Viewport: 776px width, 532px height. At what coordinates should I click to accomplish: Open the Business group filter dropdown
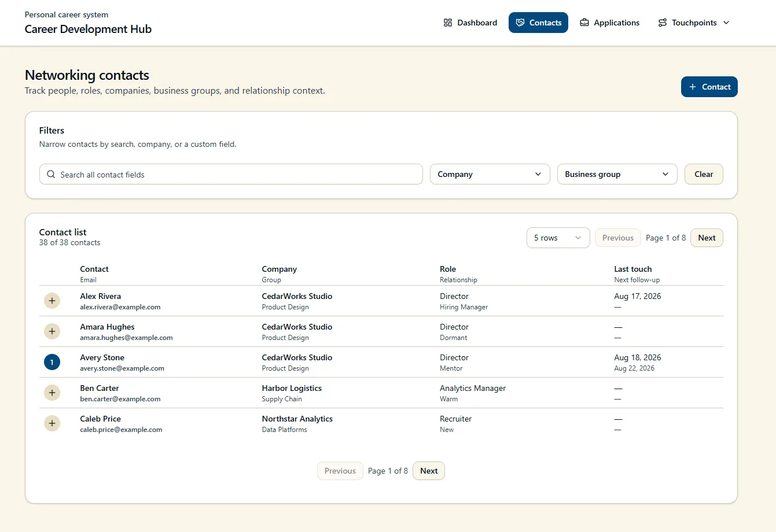(617, 174)
